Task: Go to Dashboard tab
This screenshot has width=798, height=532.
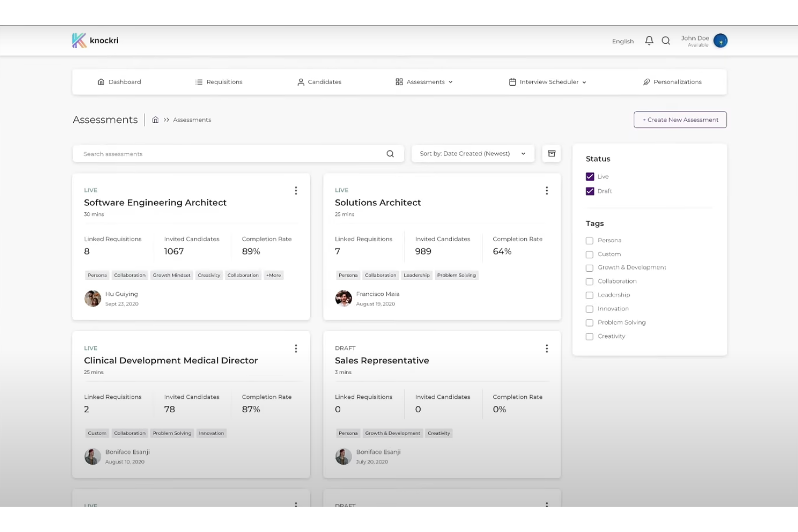Action: [x=119, y=82]
